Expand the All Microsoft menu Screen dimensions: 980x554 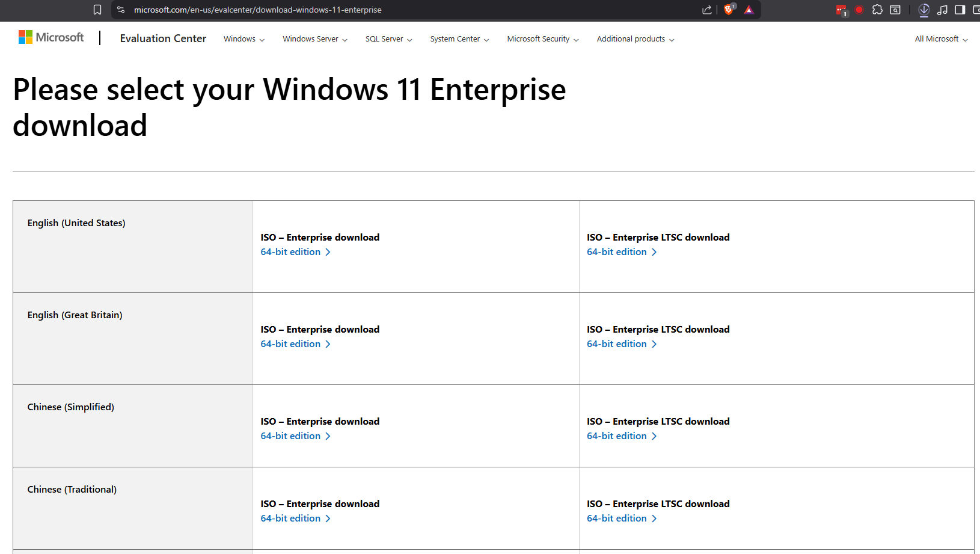pyautogui.click(x=941, y=39)
